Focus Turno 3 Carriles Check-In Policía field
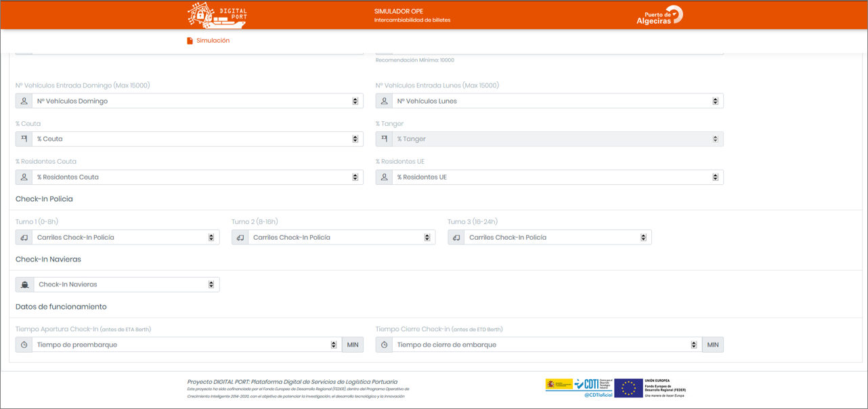 [x=558, y=238]
